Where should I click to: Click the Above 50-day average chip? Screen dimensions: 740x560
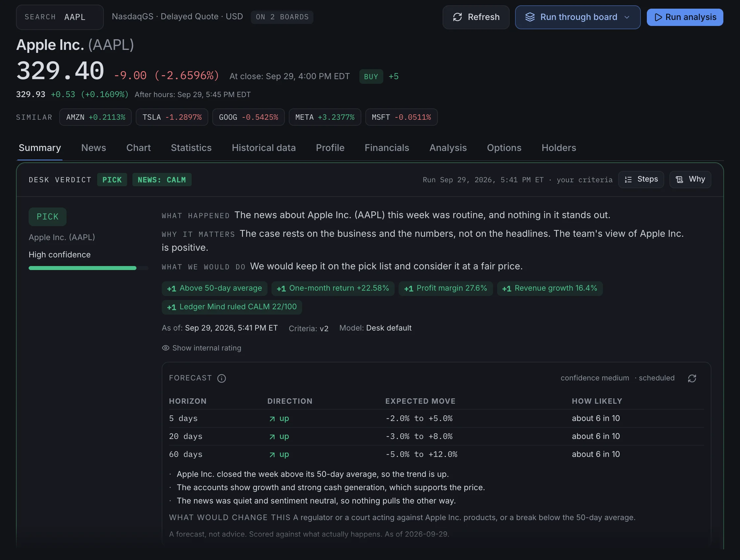(x=214, y=289)
